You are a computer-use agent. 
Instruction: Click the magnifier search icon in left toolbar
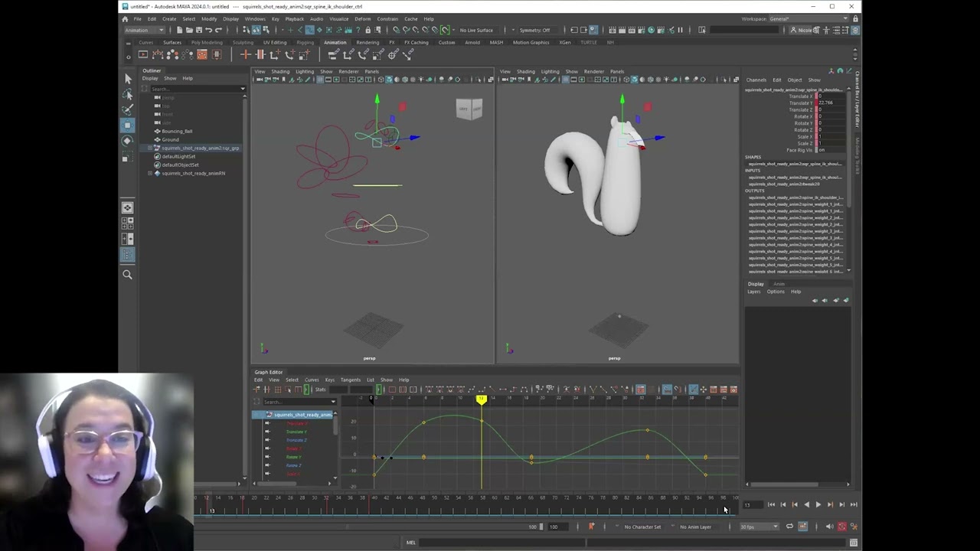128,274
